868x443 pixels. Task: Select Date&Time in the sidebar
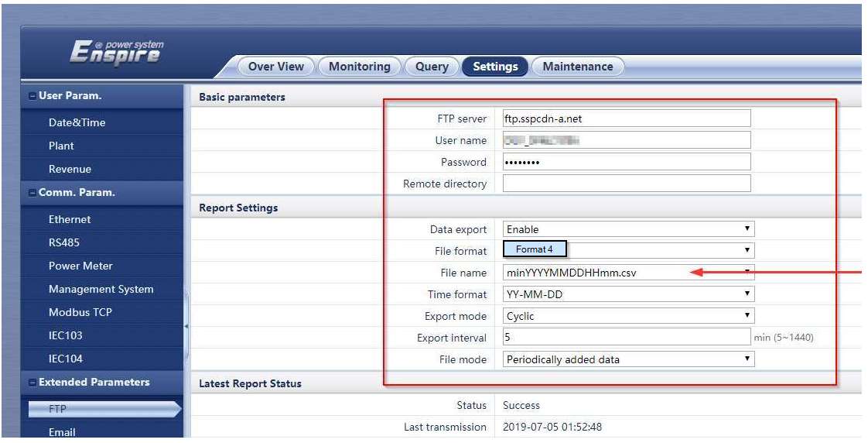pyautogui.click(x=77, y=122)
